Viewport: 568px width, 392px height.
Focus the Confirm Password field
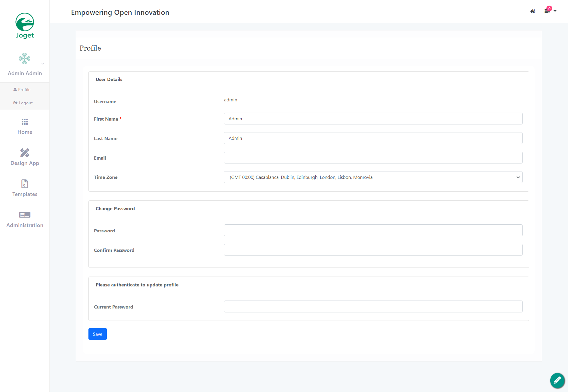pyautogui.click(x=373, y=250)
